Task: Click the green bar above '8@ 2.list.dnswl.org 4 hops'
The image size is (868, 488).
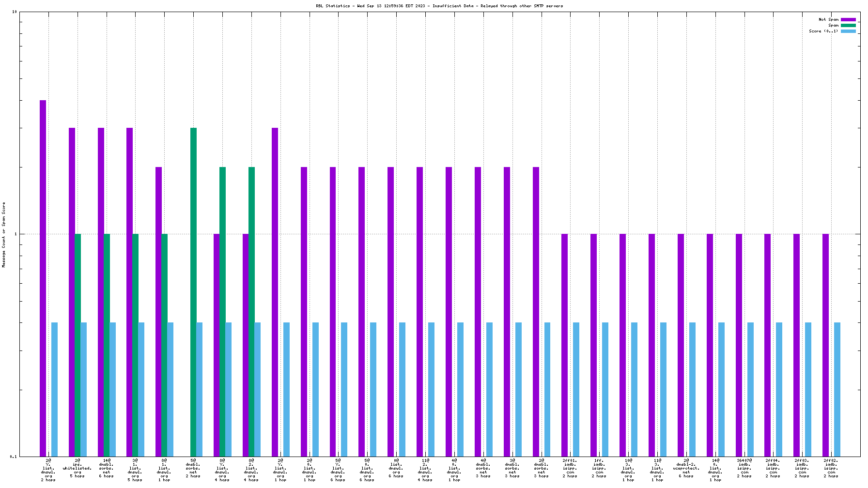Action: [251, 312]
